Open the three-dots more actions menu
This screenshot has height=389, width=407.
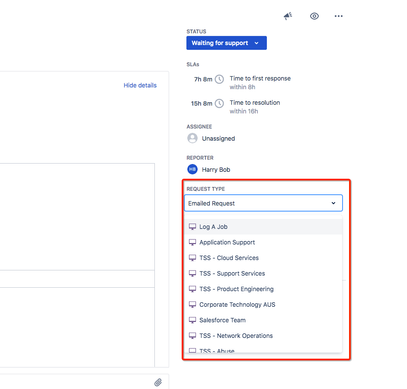pyautogui.click(x=339, y=16)
